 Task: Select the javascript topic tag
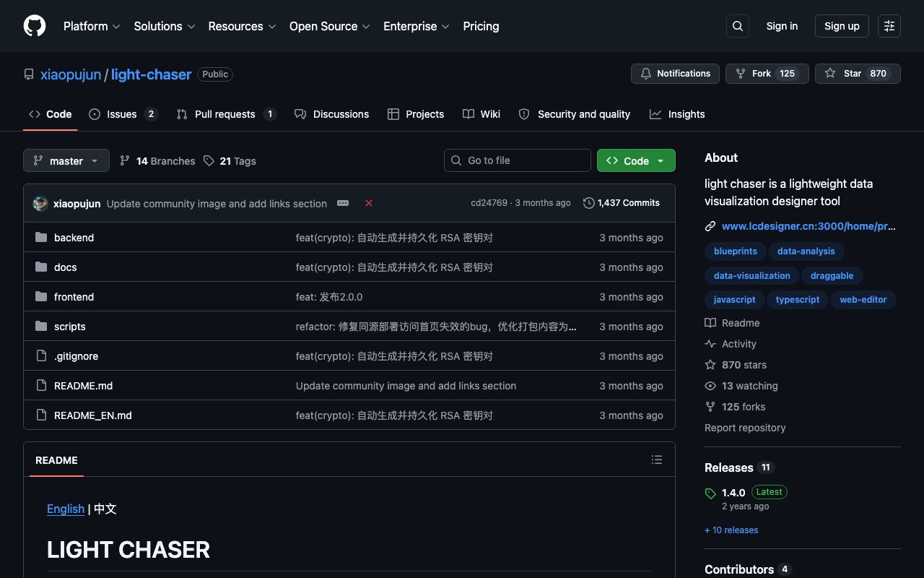[x=735, y=300]
